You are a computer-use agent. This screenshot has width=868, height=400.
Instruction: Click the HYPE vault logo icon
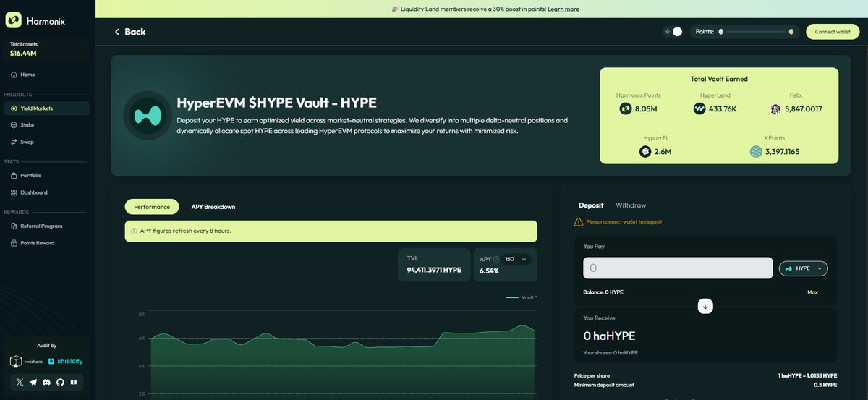[147, 115]
